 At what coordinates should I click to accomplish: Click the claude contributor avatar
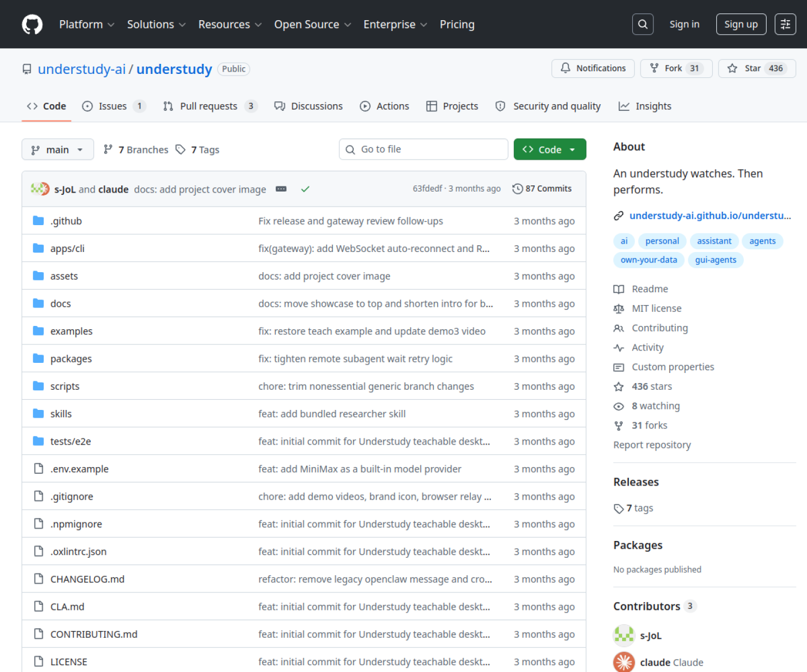tap(624, 662)
